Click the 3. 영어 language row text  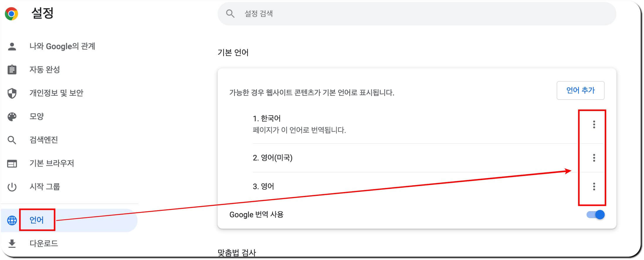pyautogui.click(x=263, y=187)
